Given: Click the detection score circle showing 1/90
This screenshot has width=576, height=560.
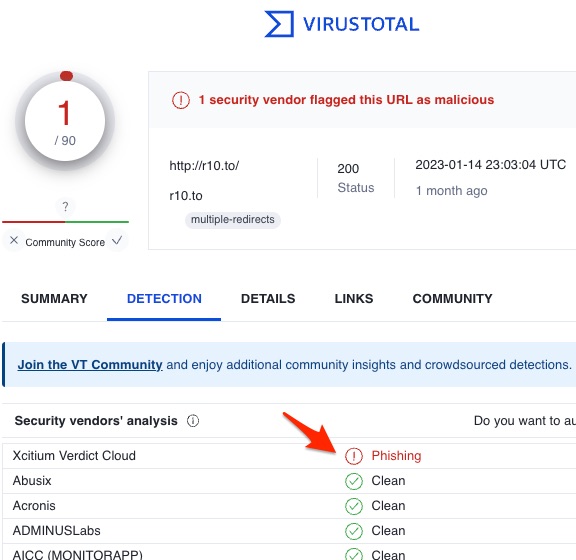Looking at the screenshot, I should [65, 121].
